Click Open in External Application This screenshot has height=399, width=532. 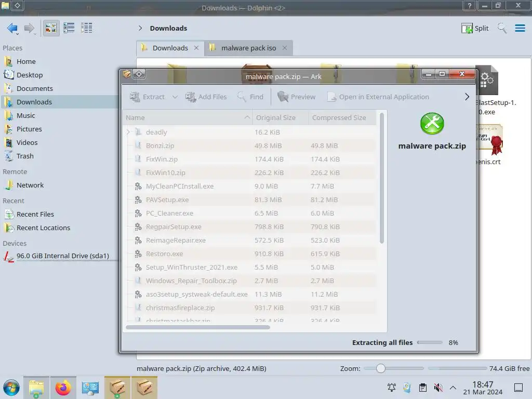click(378, 97)
